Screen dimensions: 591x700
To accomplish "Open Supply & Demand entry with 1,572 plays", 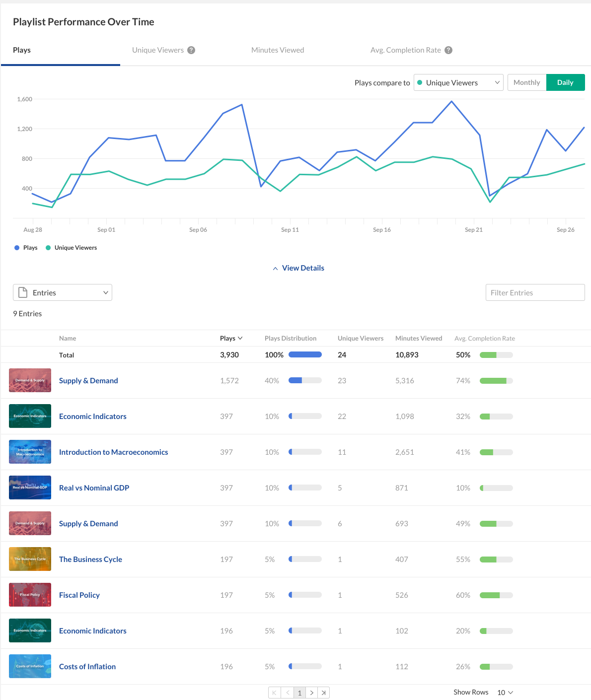I will 88,381.
